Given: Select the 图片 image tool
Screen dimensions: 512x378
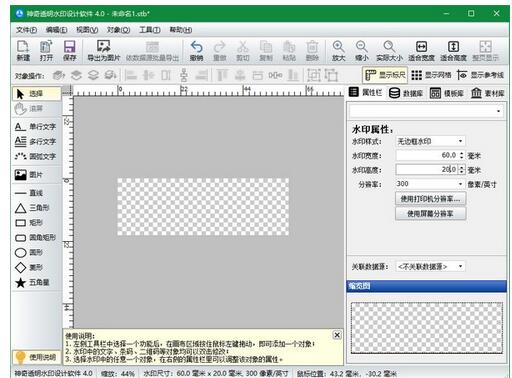Looking at the screenshot, I should 29,175.
